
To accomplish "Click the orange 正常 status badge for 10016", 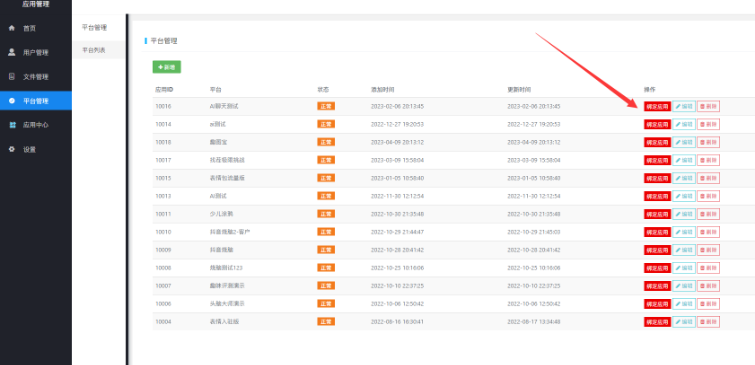I will (x=326, y=106).
